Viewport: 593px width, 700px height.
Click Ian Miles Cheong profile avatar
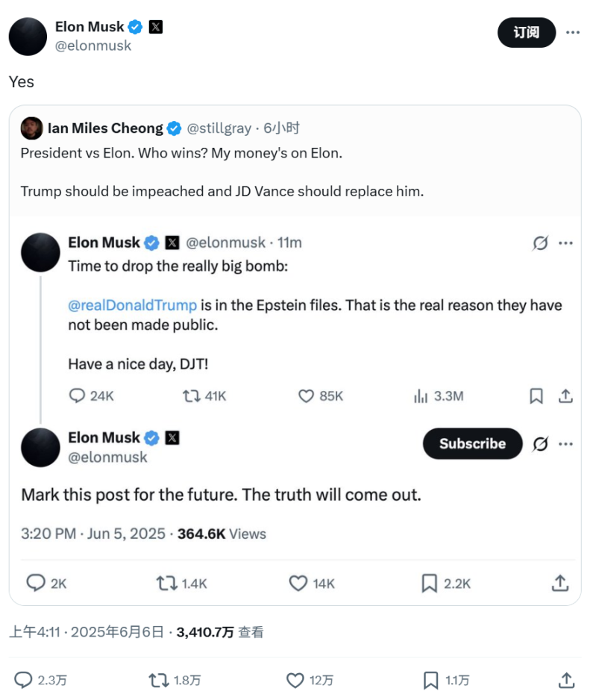[x=31, y=128]
